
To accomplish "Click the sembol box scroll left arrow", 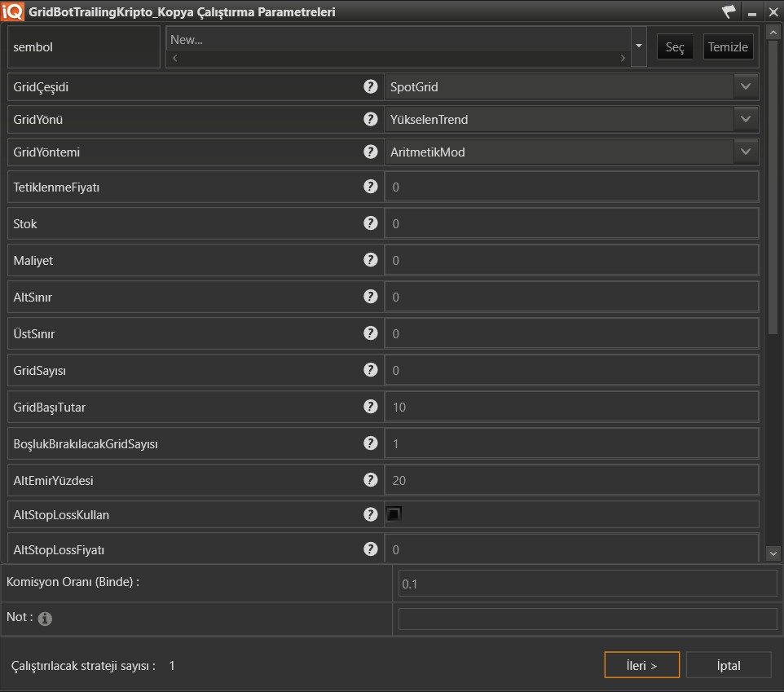I will coord(175,58).
